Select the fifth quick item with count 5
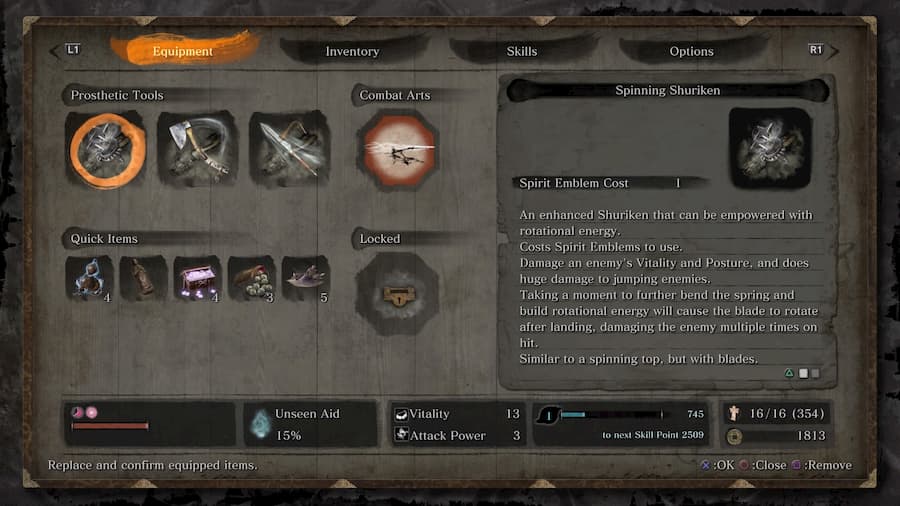The image size is (900, 506). 305,279
